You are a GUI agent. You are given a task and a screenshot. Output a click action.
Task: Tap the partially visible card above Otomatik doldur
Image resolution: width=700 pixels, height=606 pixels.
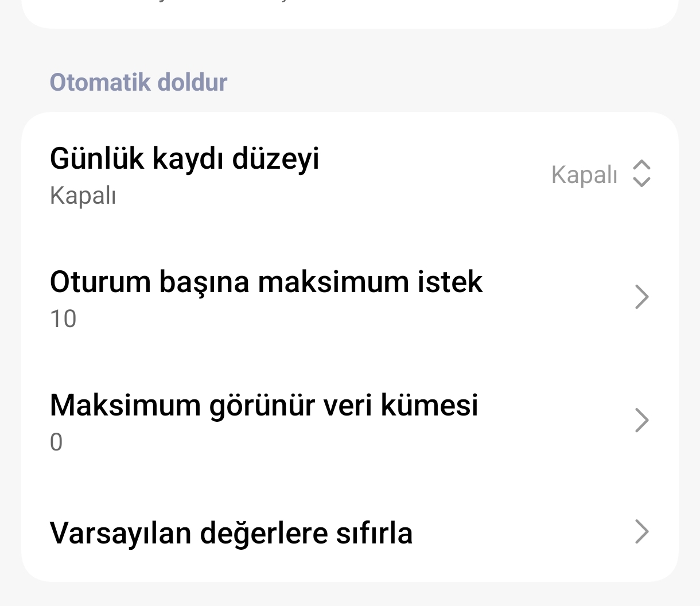350,14
